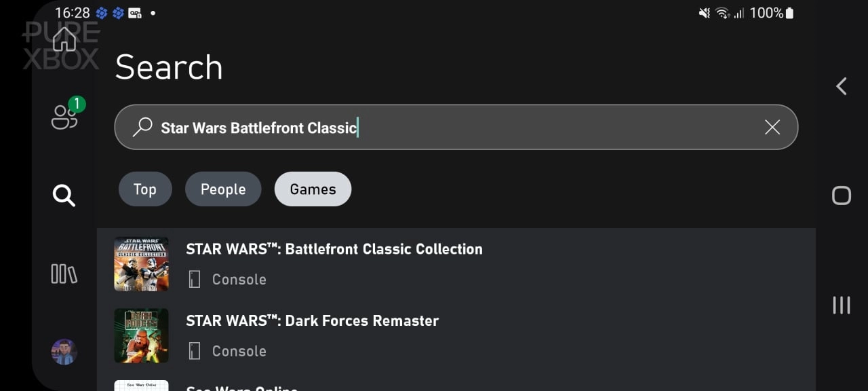Click the Battlefront Classic Collection cover art
This screenshot has height=391, width=868.
[x=141, y=264]
